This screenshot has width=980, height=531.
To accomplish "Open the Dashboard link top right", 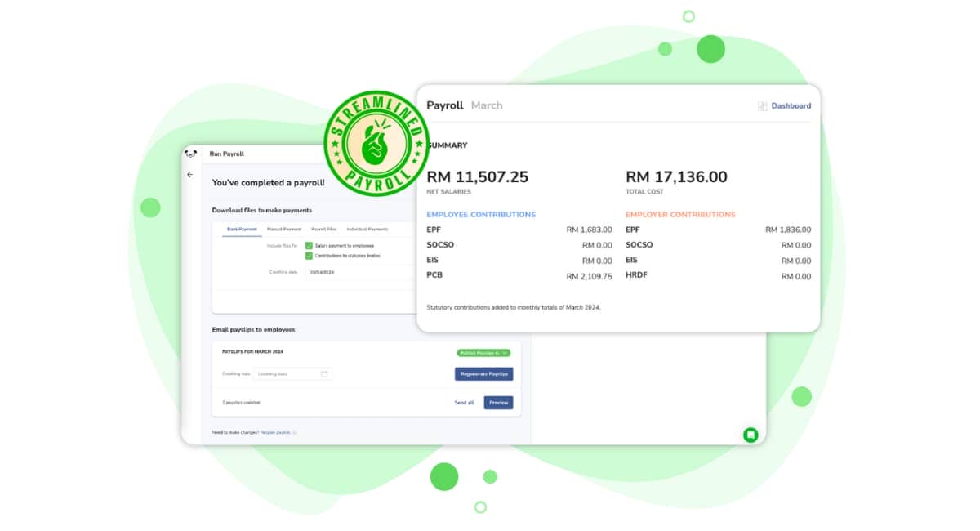I will pyautogui.click(x=792, y=105).
